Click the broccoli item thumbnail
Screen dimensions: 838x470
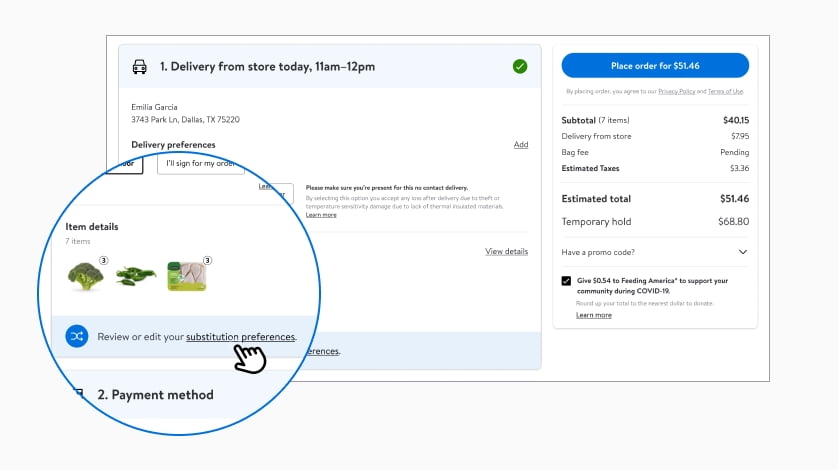click(86, 276)
